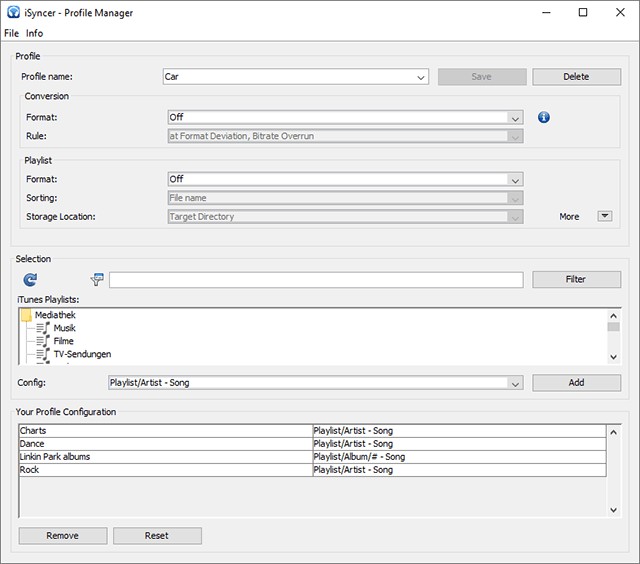Expand the More options arrow
This screenshot has height=564, width=640.
point(604,216)
